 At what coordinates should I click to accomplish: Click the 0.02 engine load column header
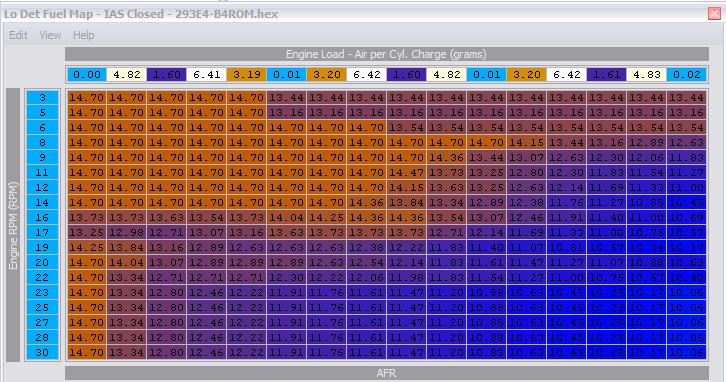[687, 75]
